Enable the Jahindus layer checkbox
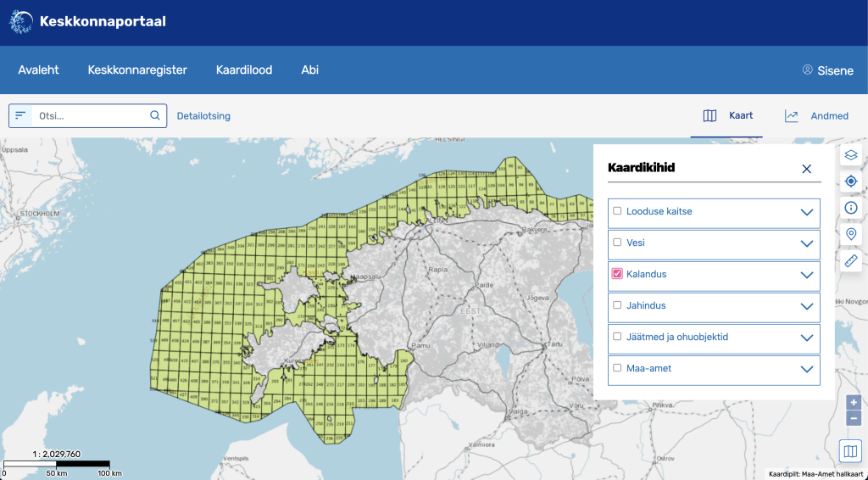This screenshot has width=868, height=480. pyautogui.click(x=617, y=305)
